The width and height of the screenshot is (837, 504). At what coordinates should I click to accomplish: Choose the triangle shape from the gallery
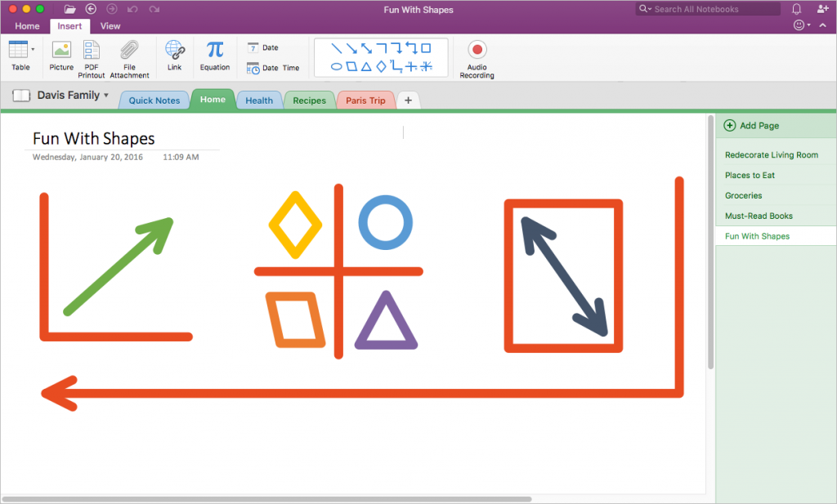click(366, 66)
